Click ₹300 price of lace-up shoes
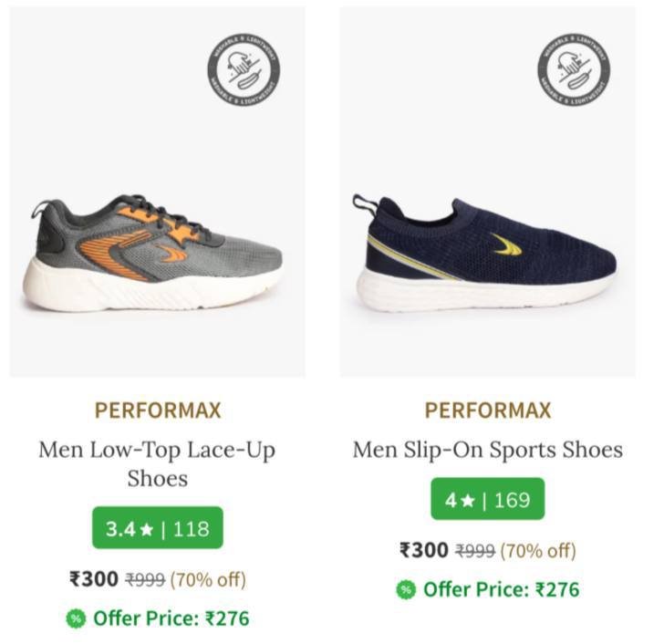664x644 pixels. [94, 579]
